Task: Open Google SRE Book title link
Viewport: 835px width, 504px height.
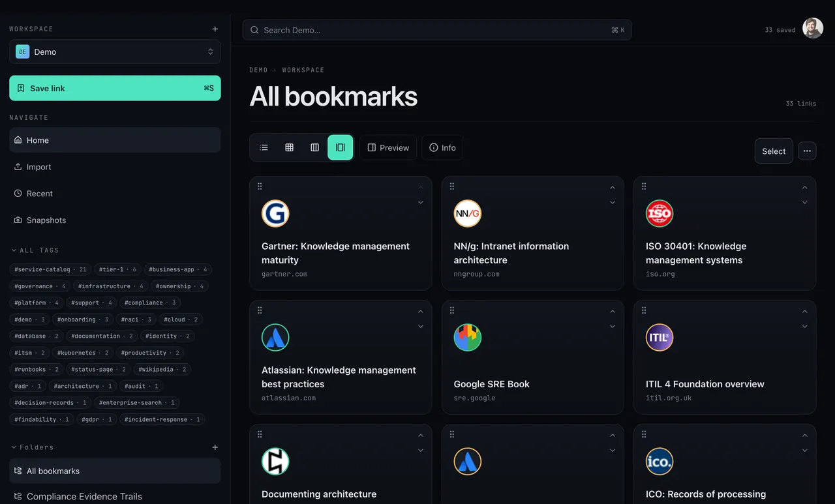Action: pos(492,384)
